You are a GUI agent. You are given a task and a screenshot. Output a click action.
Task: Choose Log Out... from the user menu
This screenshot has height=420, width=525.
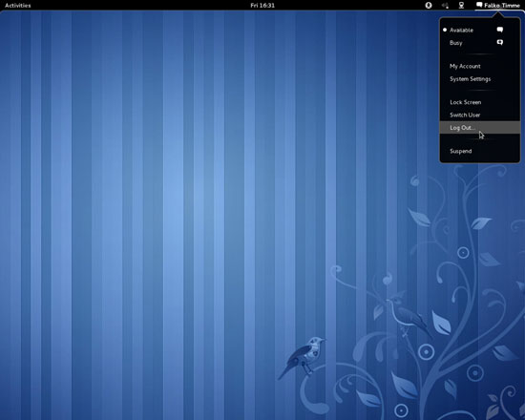point(480,128)
